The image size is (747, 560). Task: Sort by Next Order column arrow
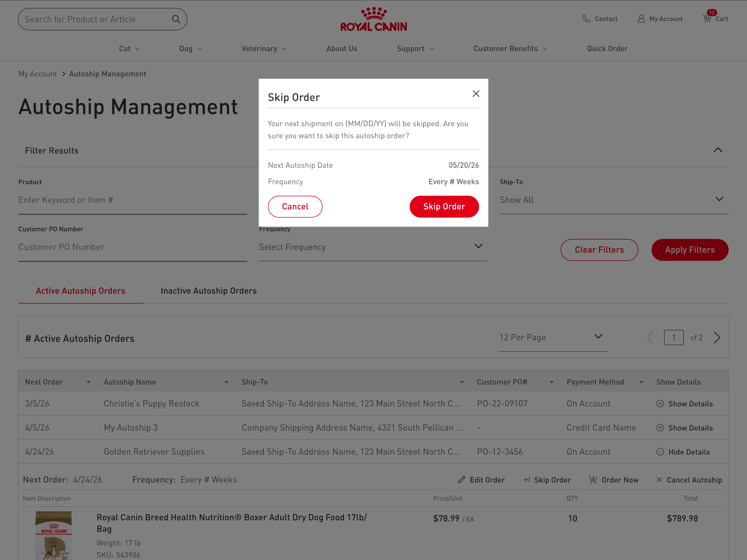88,382
